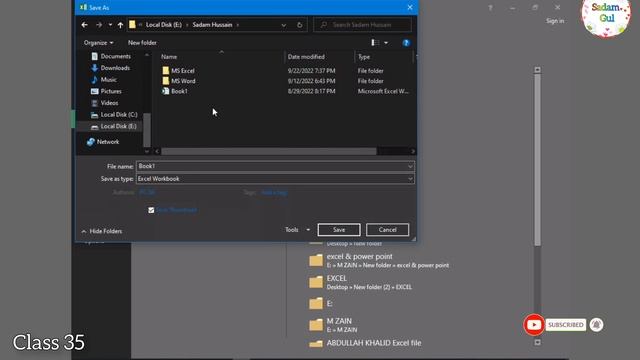
Task: Click the scroll-up arrow in Excel folders list
Action: (538, 70)
